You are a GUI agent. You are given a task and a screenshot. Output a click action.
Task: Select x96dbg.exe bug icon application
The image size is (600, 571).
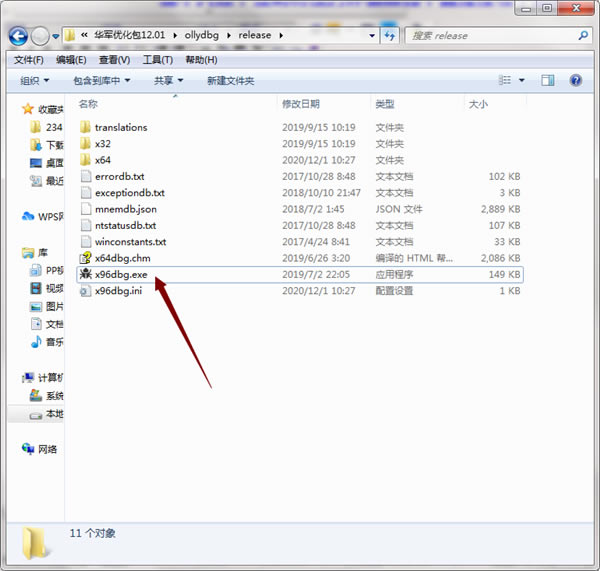tap(121, 275)
